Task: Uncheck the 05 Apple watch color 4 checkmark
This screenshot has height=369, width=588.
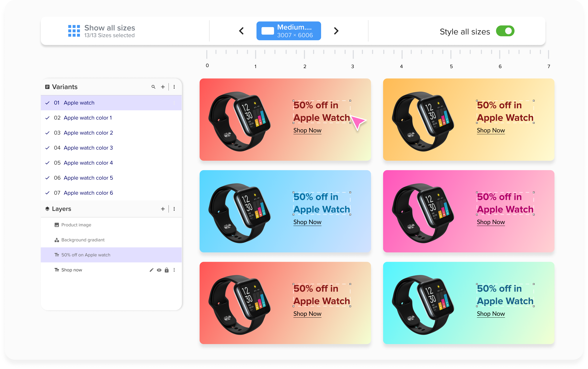Action: (47, 163)
